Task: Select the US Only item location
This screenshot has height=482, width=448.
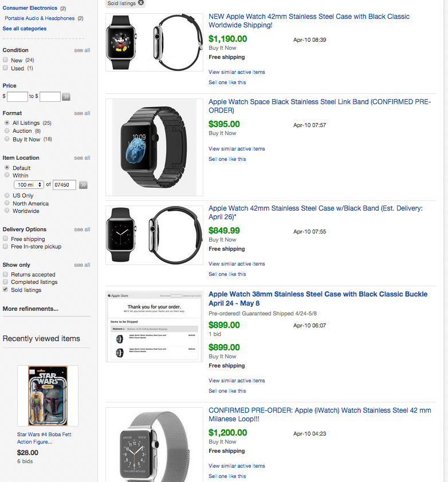Action: click(x=6, y=196)
